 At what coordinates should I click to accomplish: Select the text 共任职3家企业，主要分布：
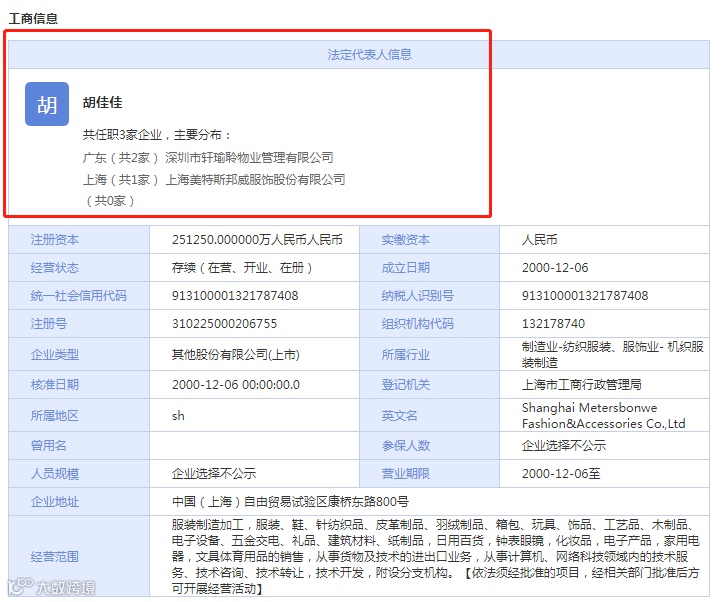(157, 135)
